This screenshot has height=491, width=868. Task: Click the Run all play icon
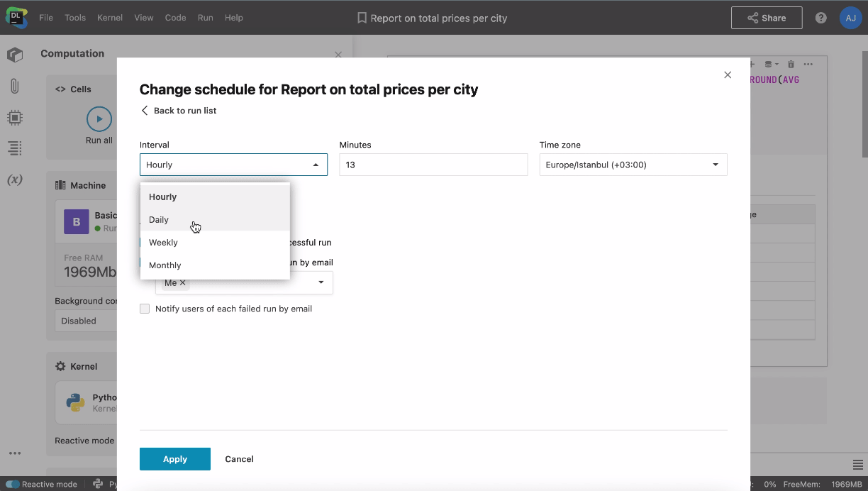point(99,118)
